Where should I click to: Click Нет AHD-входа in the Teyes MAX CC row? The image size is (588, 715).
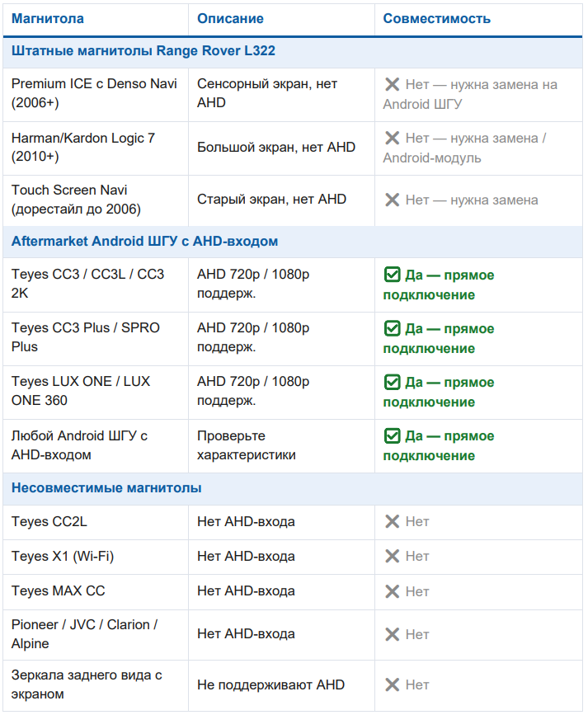246,591
